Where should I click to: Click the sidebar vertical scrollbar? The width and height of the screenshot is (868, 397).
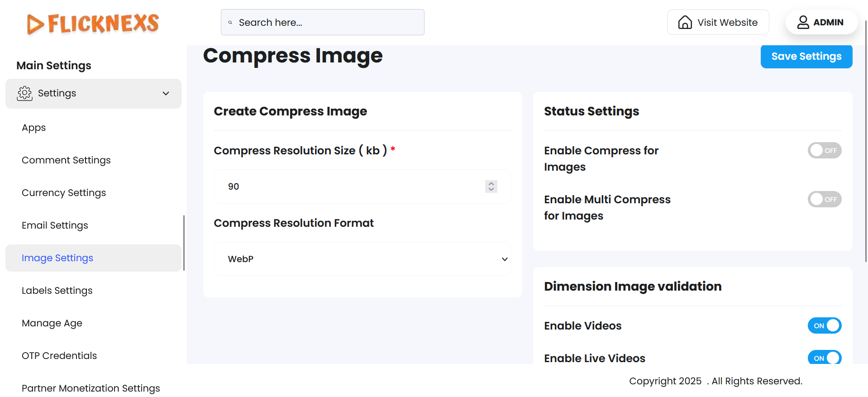184,243
